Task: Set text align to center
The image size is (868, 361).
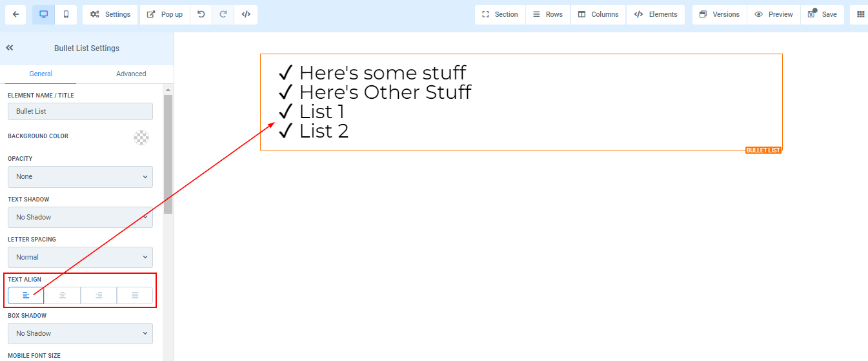Action: [x=63, y=295]
